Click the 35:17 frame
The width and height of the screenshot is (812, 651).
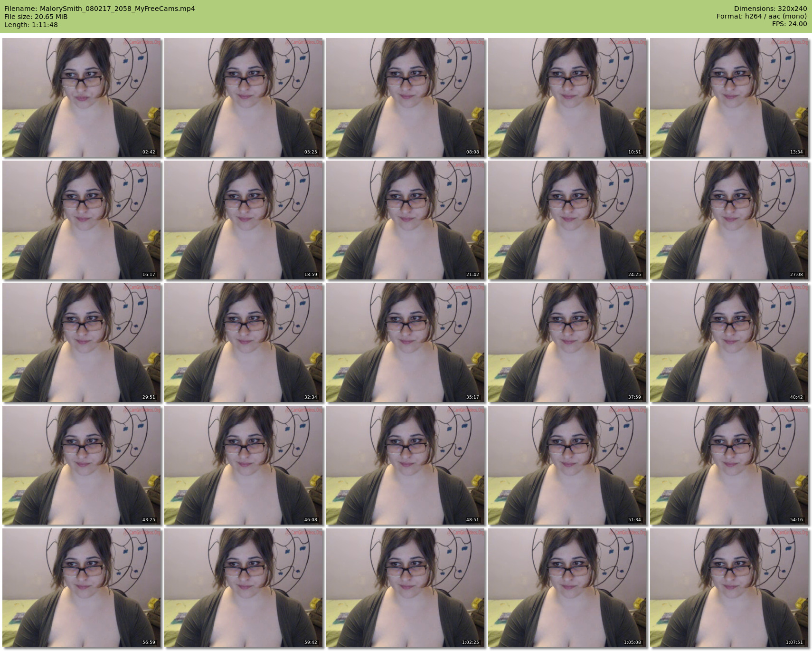tap(406, 343)
